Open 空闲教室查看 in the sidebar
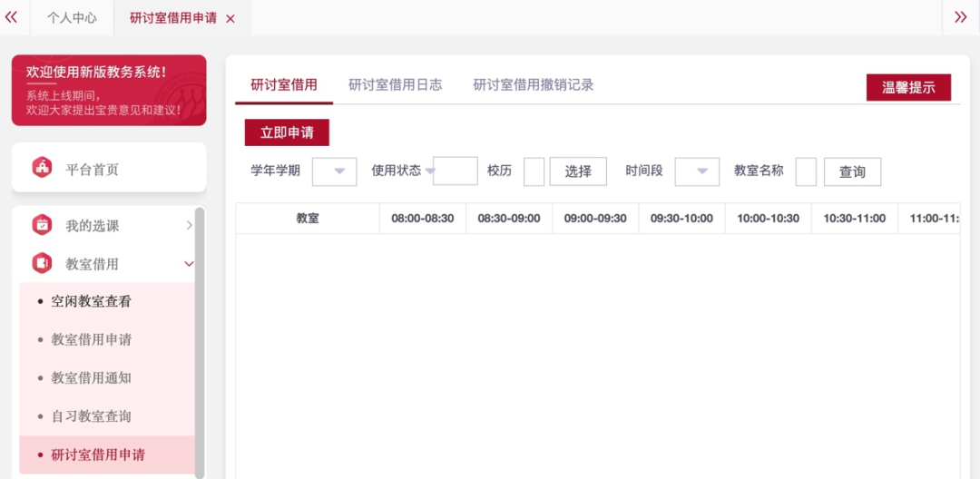 pos(91,301)
